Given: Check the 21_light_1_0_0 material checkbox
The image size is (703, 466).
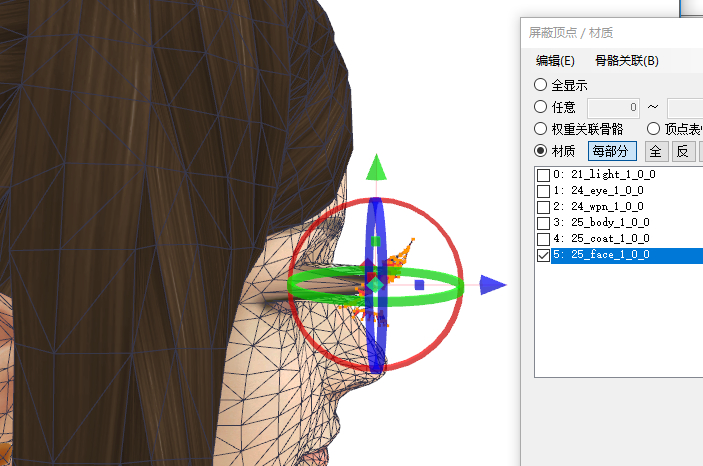Looking at the screenshot, I should pyautogui.click(x=543, y=175).
